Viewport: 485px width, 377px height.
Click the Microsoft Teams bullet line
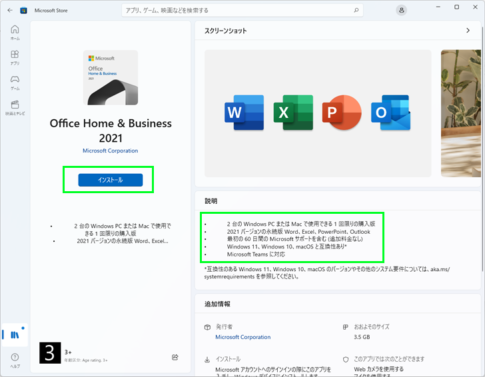256,254
